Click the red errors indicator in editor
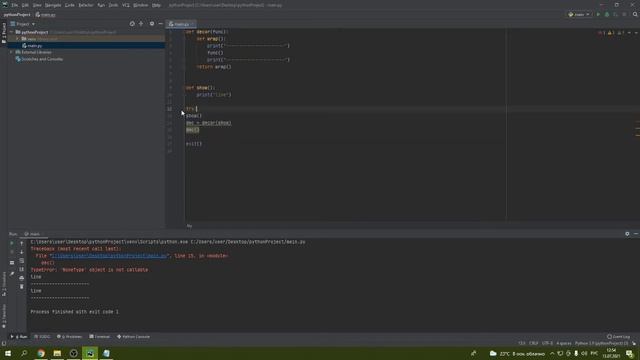This screenshot has width=640, height=360. point(602,33)
